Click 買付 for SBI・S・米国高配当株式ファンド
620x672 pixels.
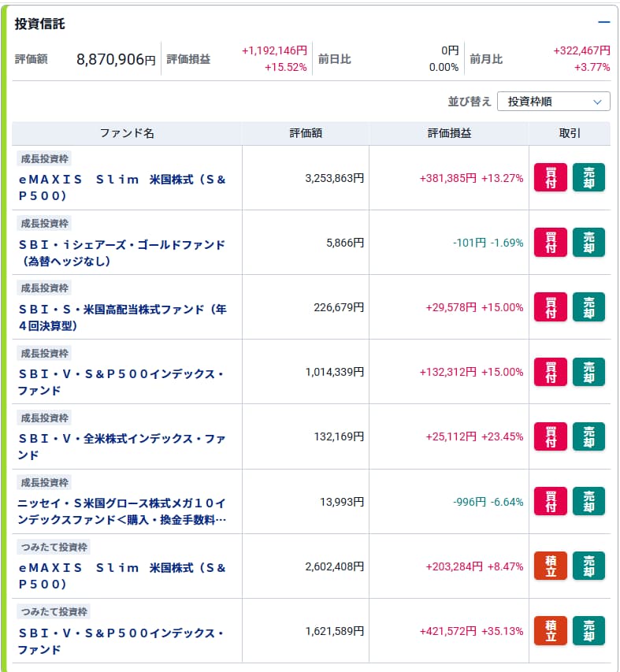click(550, 307)
